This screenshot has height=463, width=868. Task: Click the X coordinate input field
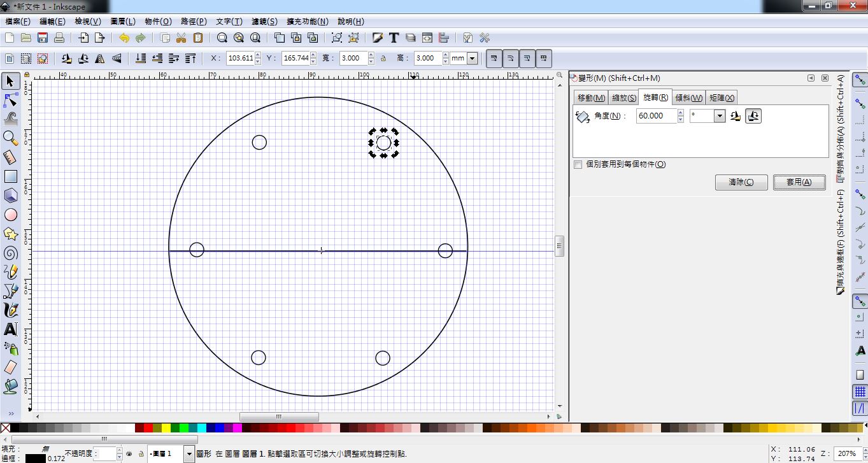(241, 58)
